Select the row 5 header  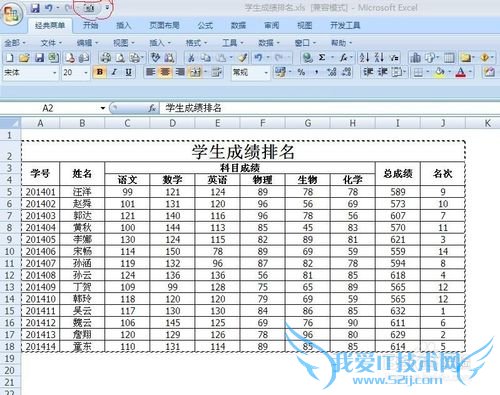pyautogui.click(x=10, y=192)
